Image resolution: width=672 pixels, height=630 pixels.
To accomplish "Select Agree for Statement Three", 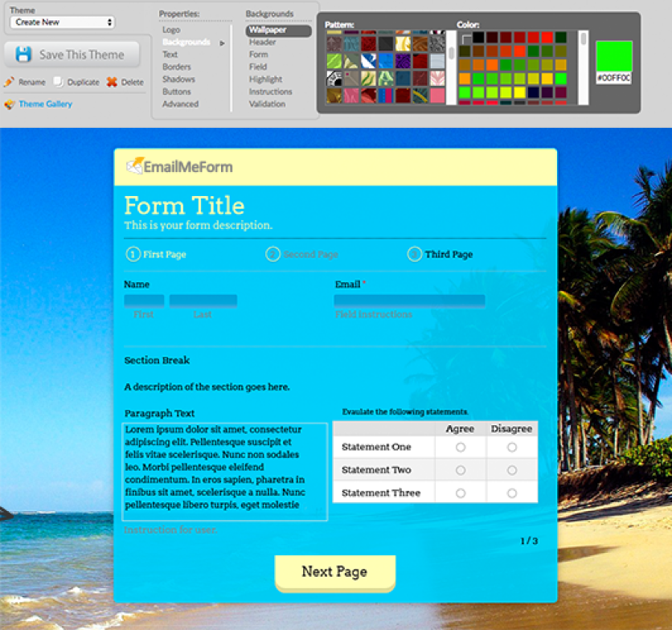I will [461, 493].
